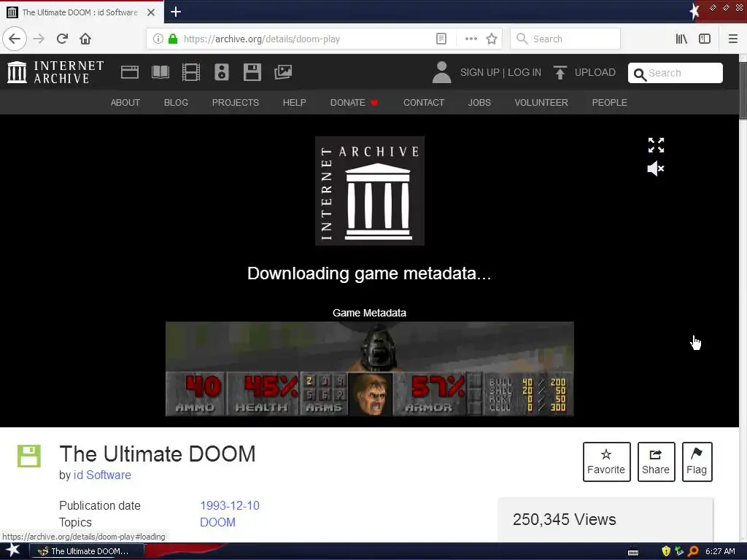Open the DOOM topic link
Screen dimensions: 747x560
click(217, 522)
